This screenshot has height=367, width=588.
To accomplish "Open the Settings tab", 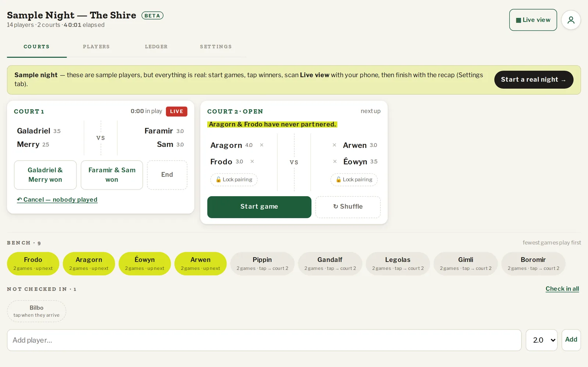I will click(216, 47).
